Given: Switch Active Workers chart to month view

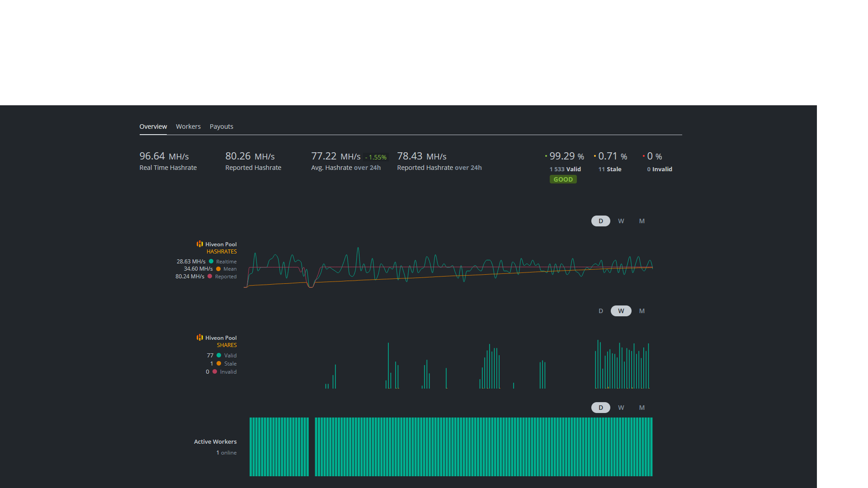Looking at the screenshot, I should click(x=642, y=408).
